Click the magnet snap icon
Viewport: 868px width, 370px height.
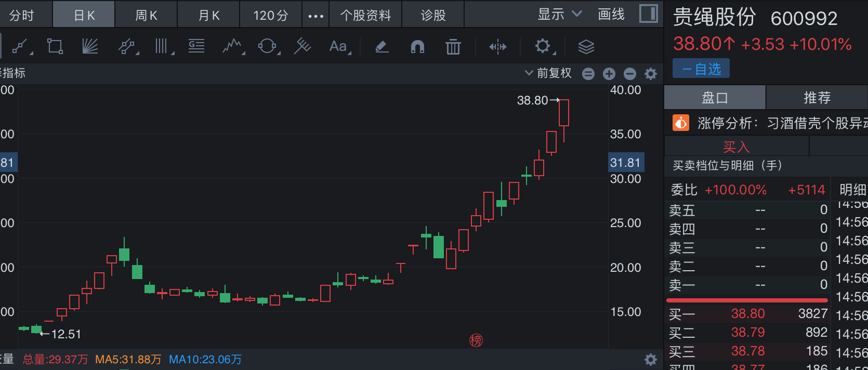point(417,47)
